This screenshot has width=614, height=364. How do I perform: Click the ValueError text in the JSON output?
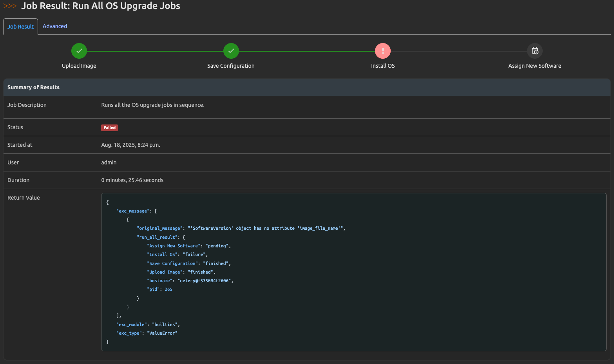(x=162, y=333)
